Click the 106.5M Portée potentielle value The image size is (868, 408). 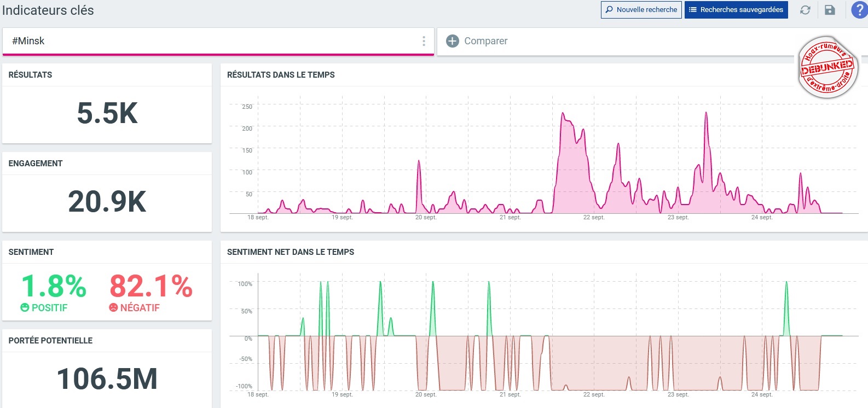point(107,379)
